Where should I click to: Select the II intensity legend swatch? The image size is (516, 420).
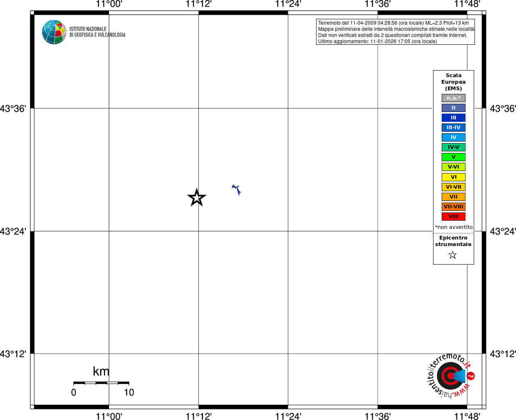tap(454, 108)
